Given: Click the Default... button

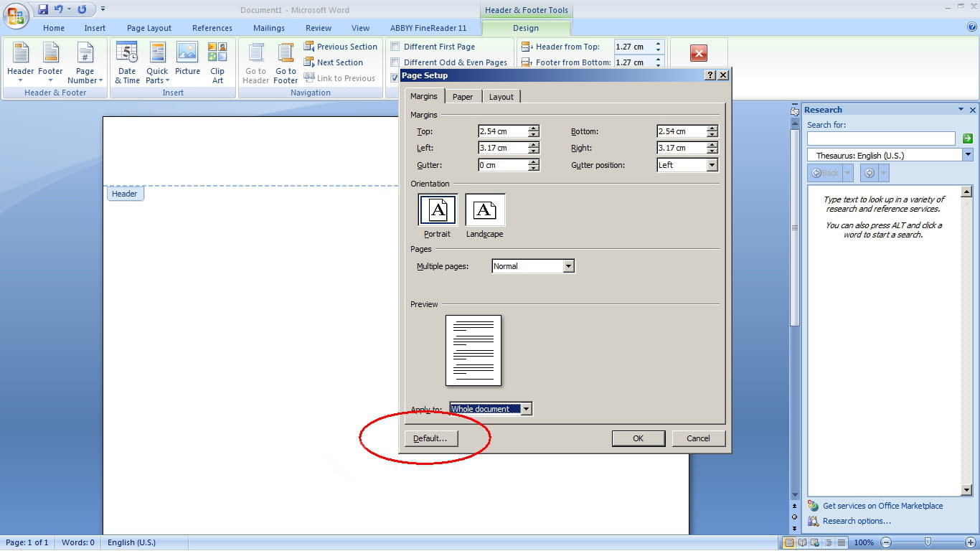Looking at the screenshot, I should pos(430,438).
